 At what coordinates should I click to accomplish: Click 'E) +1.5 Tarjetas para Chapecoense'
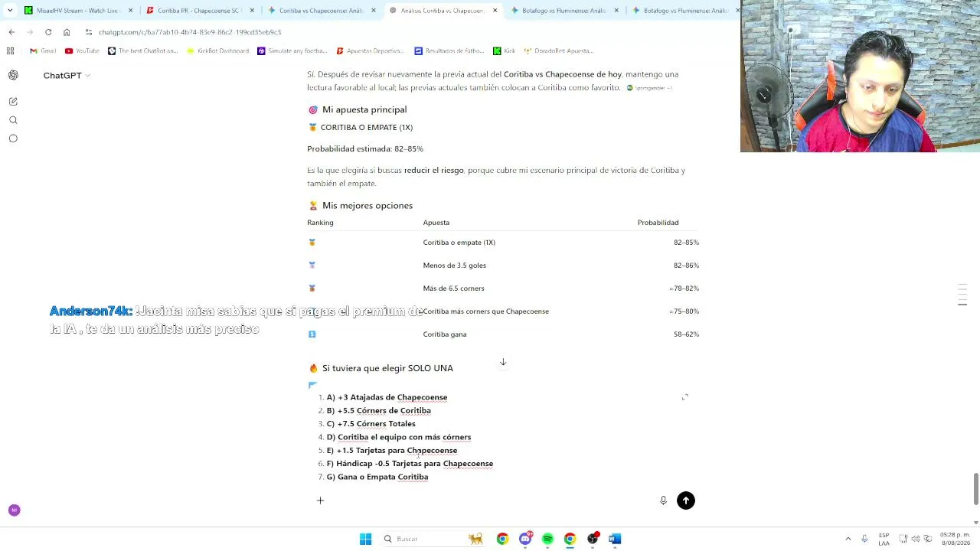tap(391, 451)
